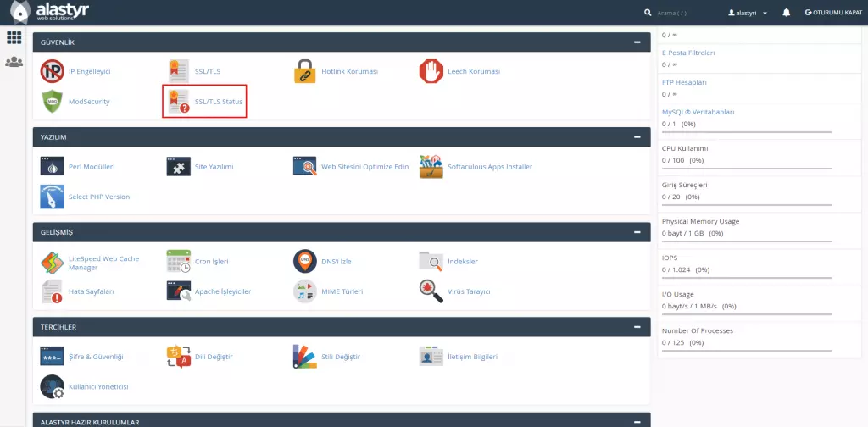The width and height of the screenshot is (868, 427).
Task: Click the Leech Koruması stop-hand icon
Action: [x=431, y=72]
